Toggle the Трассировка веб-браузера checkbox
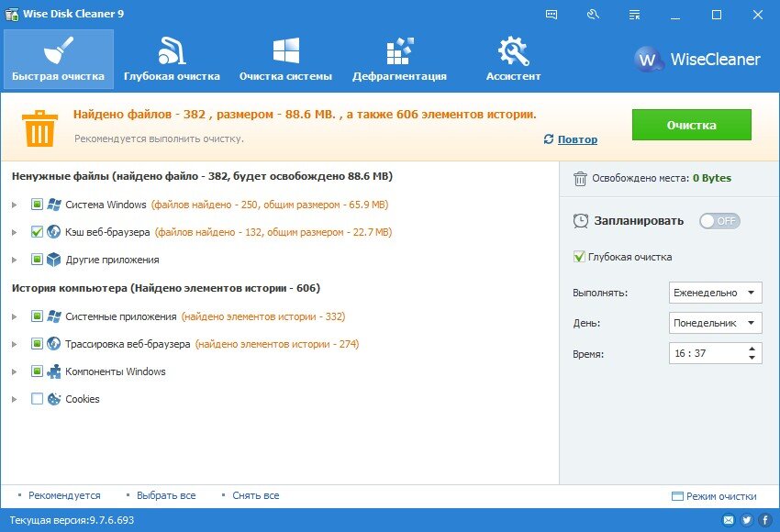The image size is (780, 532). [x=37, y=344]
